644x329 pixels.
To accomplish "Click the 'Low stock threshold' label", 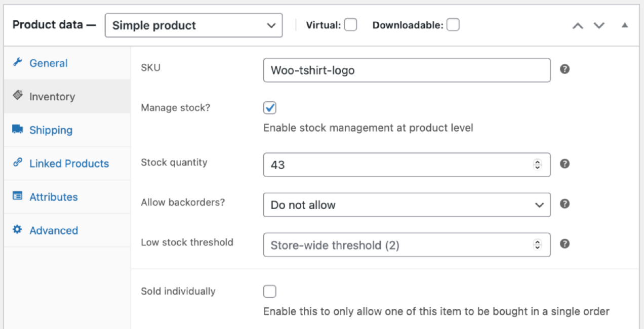I will click(187, 242).
